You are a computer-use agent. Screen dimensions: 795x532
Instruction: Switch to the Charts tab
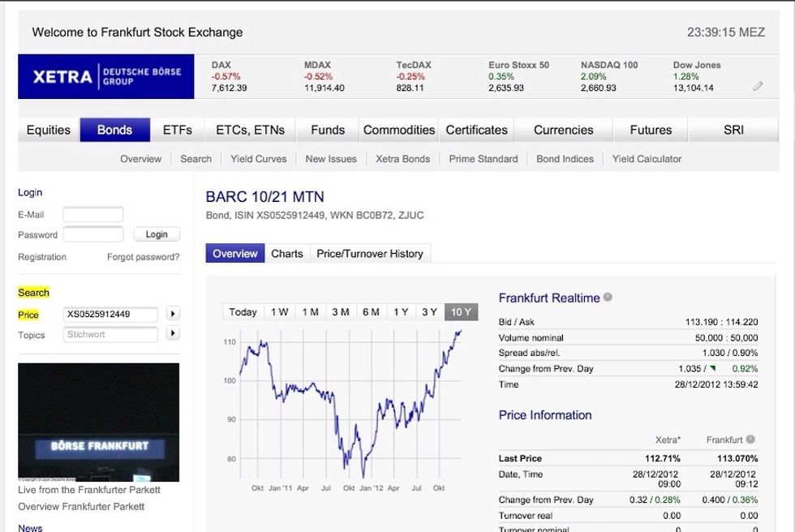(287, 253)
